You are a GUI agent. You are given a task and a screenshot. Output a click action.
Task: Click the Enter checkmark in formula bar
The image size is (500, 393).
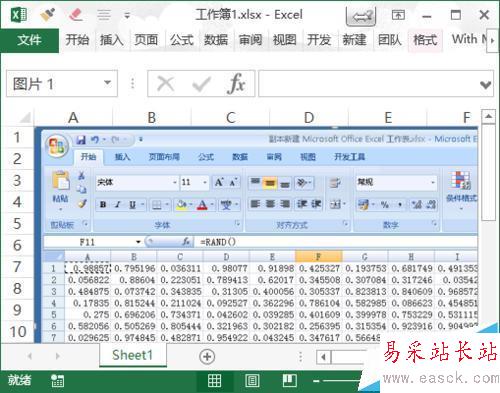click(201, 83)
